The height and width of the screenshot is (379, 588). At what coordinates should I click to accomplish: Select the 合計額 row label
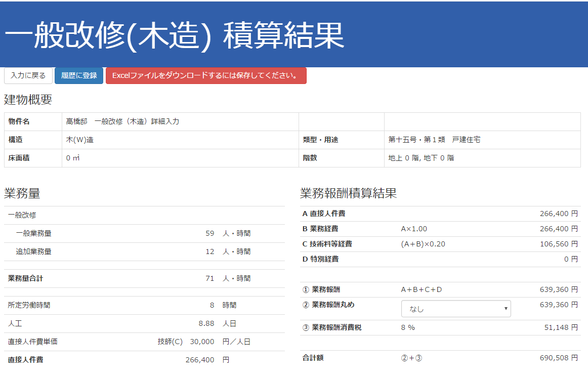click(x=313, y=358)
